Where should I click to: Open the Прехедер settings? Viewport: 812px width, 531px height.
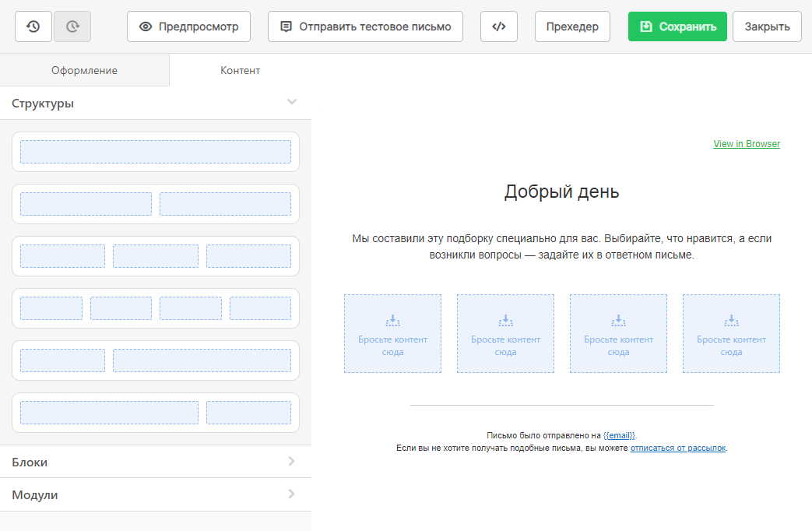click(572, 26)
